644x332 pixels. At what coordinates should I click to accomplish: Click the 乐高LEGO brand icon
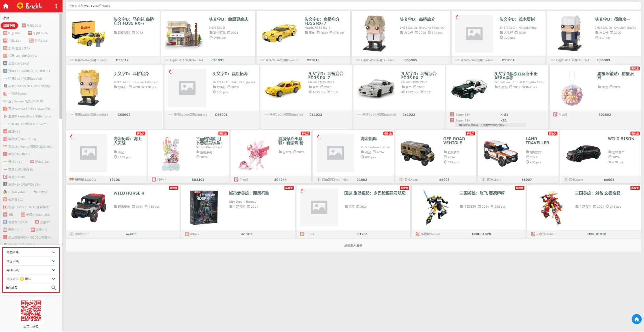(x=24, y=25)
